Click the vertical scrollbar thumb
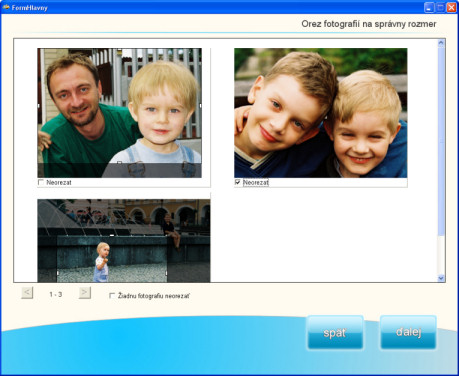Image resolution: width=459 pixels, height=376 pixels. click(x=441, y=140)
